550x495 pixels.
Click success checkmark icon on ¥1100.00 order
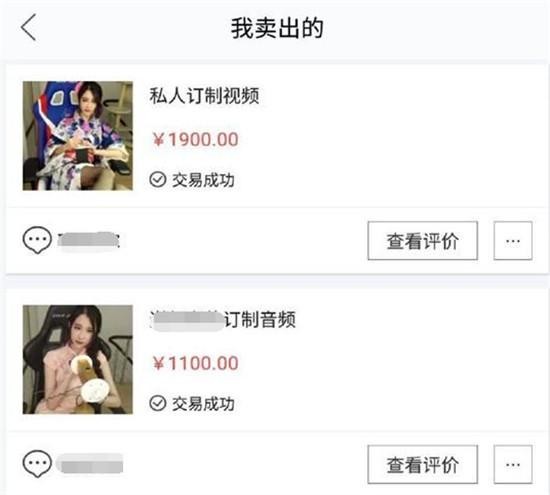157,403
